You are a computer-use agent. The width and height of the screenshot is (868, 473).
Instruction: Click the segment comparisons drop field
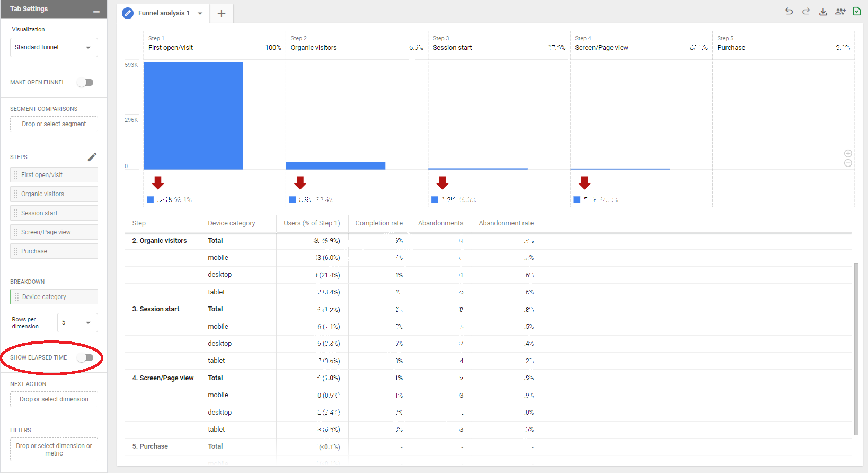(x=54, y=124)
